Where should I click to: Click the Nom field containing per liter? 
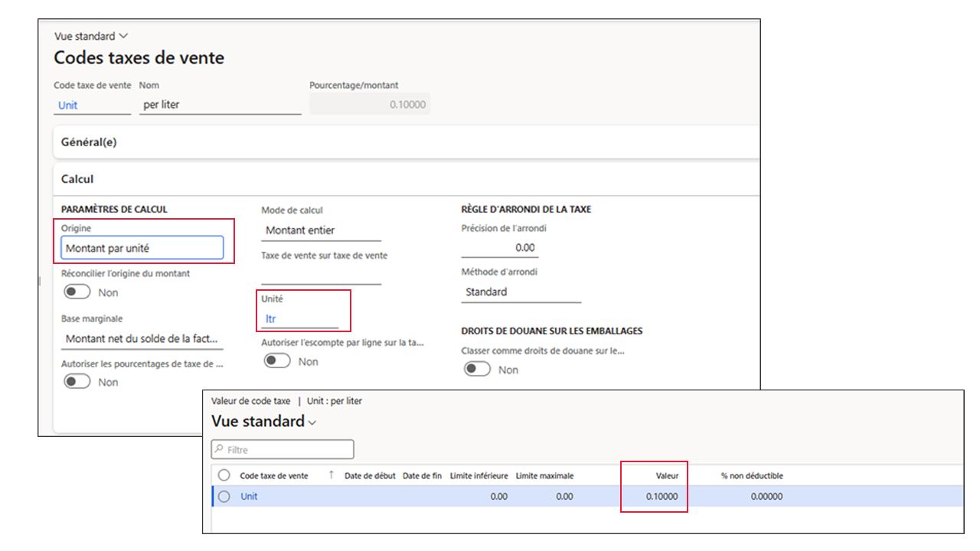(220, 105)
